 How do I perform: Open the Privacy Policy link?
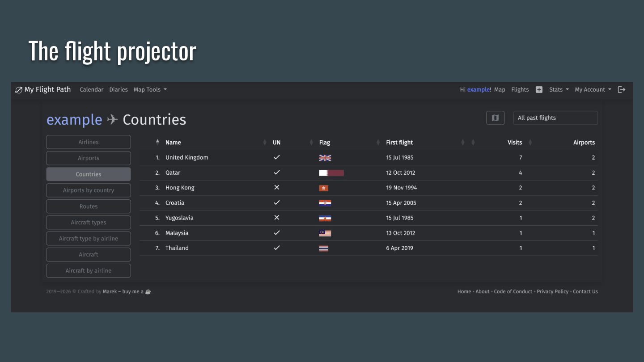(x=552, y=291)
